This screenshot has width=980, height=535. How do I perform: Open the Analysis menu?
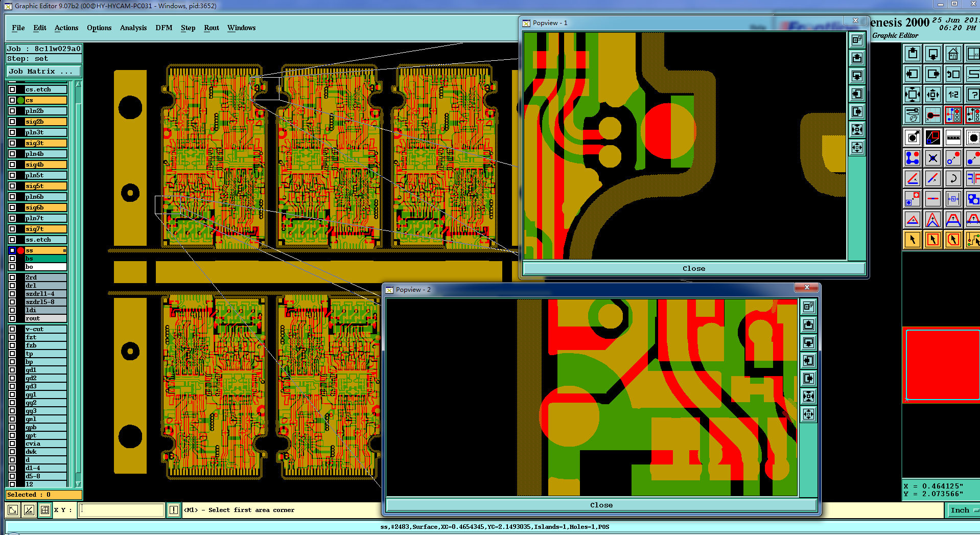(133, 28)
